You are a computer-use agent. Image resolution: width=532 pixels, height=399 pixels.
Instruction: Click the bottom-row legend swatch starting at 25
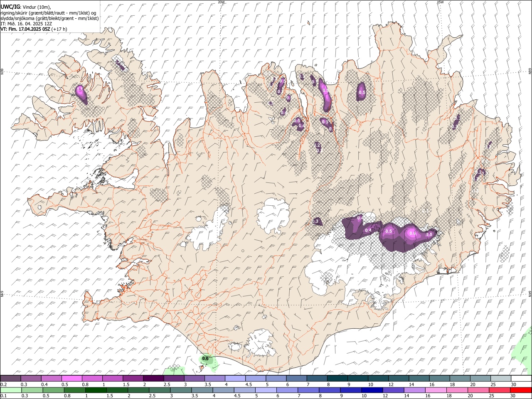click(499, 390)
